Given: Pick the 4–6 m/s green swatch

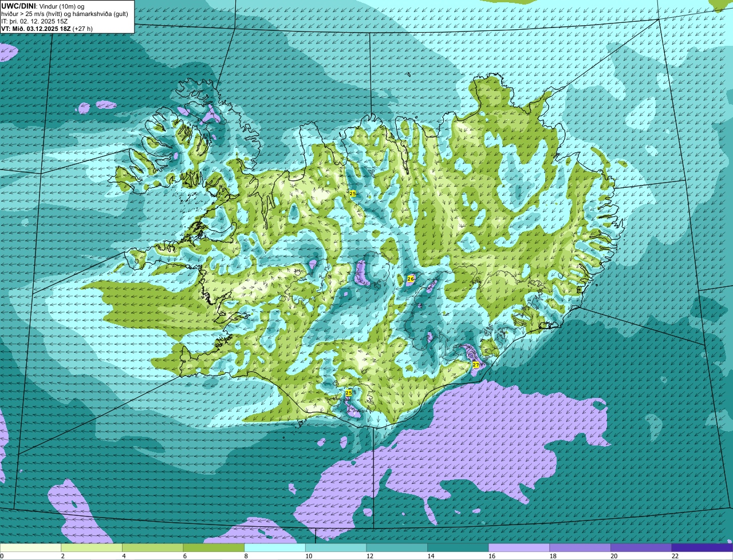Looking at the screenshot, I should point(152,547).
